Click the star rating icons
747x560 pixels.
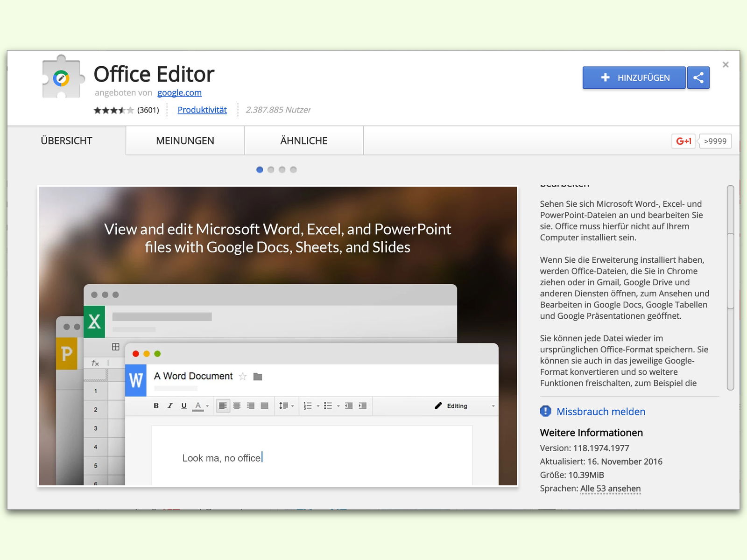tap(113, 110)
